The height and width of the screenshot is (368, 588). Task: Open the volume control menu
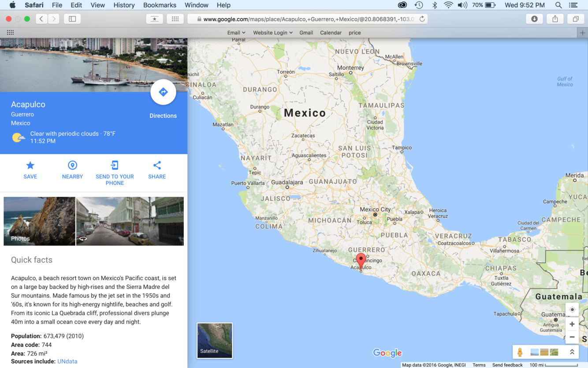point(462,5)
